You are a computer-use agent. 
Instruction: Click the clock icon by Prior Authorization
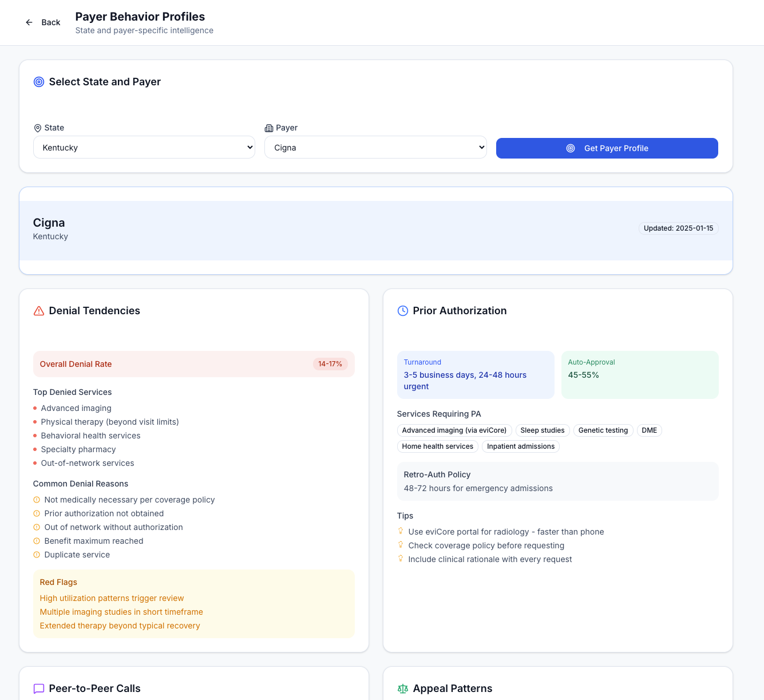(x=403, y=311)
